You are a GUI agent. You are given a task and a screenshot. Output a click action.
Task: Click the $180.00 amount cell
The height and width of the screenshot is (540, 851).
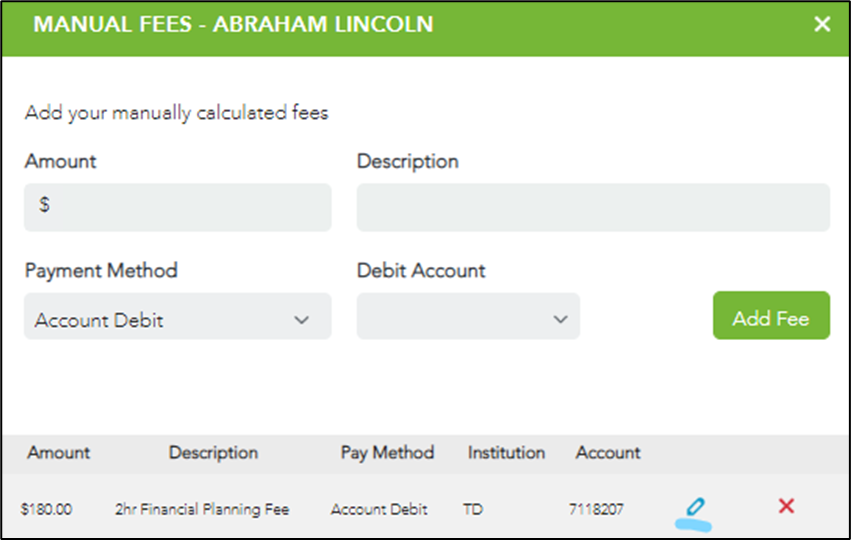[x=46, y=509]
